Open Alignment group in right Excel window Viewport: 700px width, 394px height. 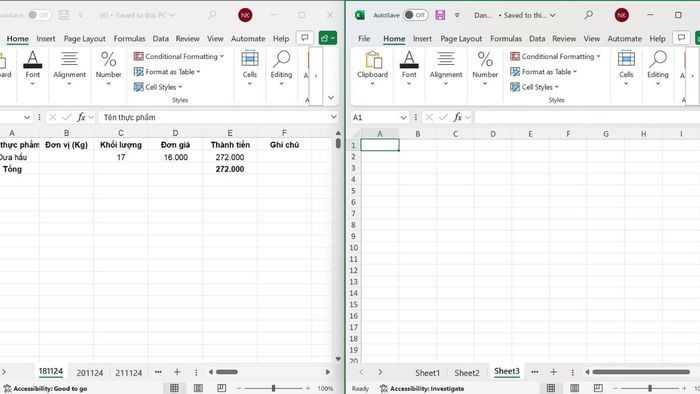[446, 68]
